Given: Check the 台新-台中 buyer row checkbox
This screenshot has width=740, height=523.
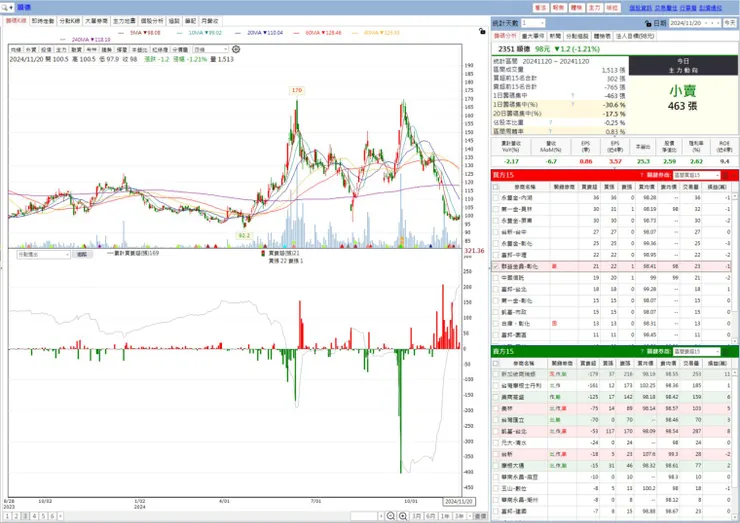Looking at the screenshot, I should pyautogui.click(x=496, y=232).
